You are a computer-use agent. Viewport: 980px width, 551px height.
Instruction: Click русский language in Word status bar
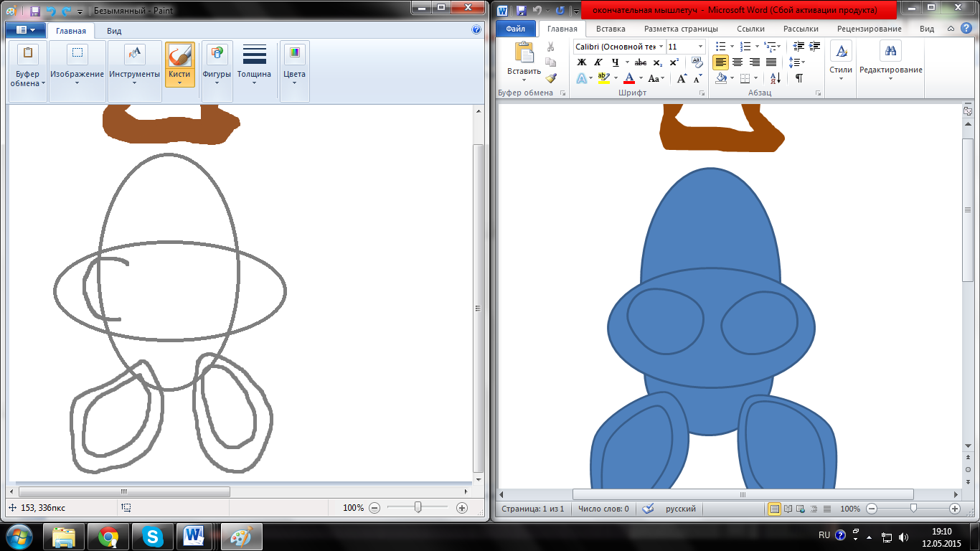tap(680, 509)
